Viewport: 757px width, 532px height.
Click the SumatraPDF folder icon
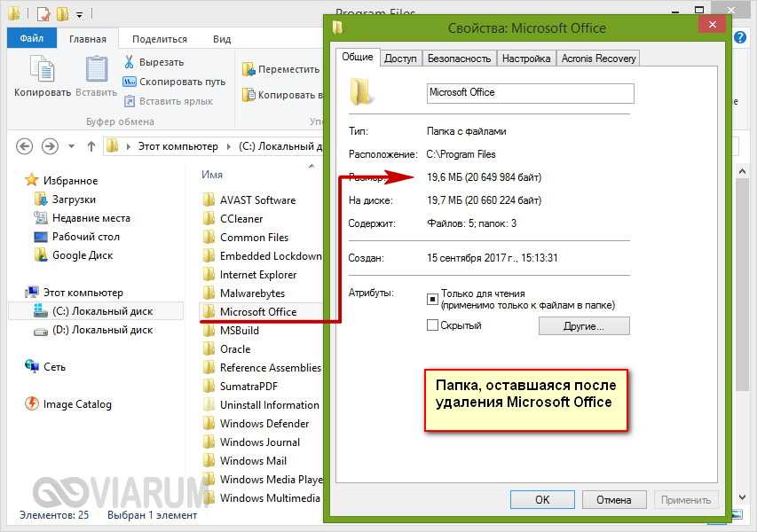coord(209,386)
